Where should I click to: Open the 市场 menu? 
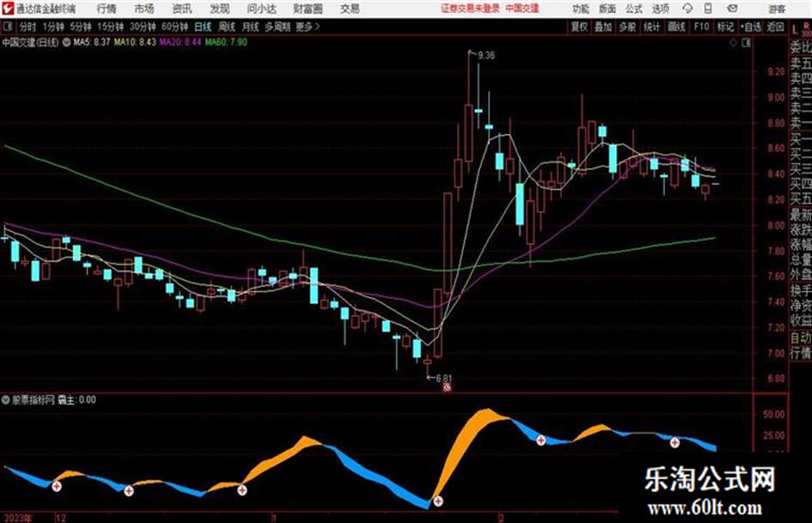point(144,9)
